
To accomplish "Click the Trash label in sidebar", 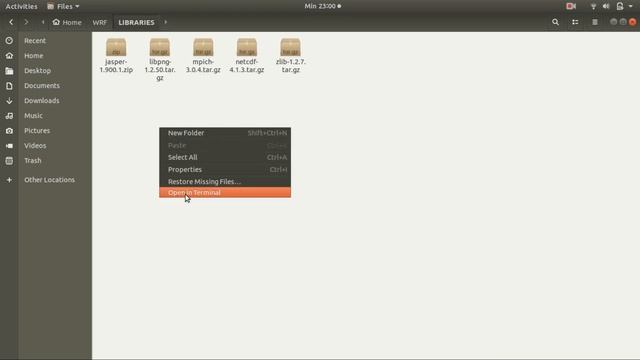I will [x=33, y=161].
